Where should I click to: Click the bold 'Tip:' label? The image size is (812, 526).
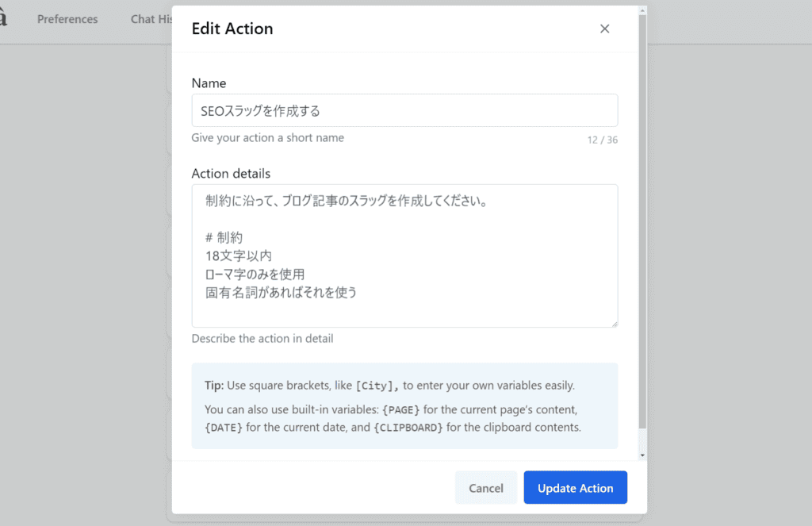coord(214,386)
